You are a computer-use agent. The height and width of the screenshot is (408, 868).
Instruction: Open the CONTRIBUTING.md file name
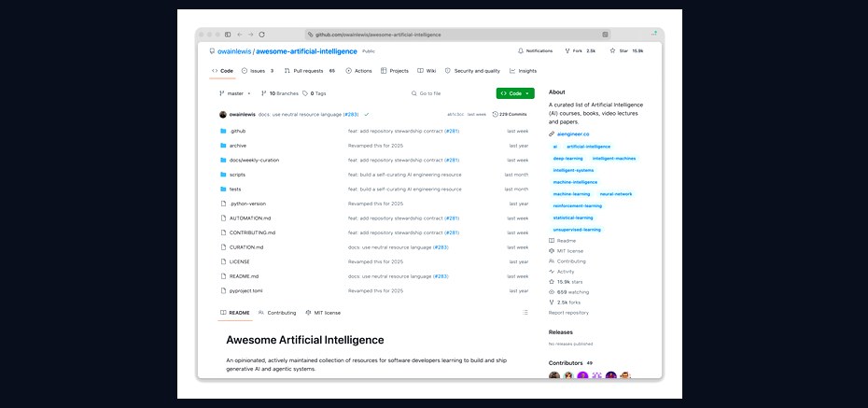click(x=252, y=232)
